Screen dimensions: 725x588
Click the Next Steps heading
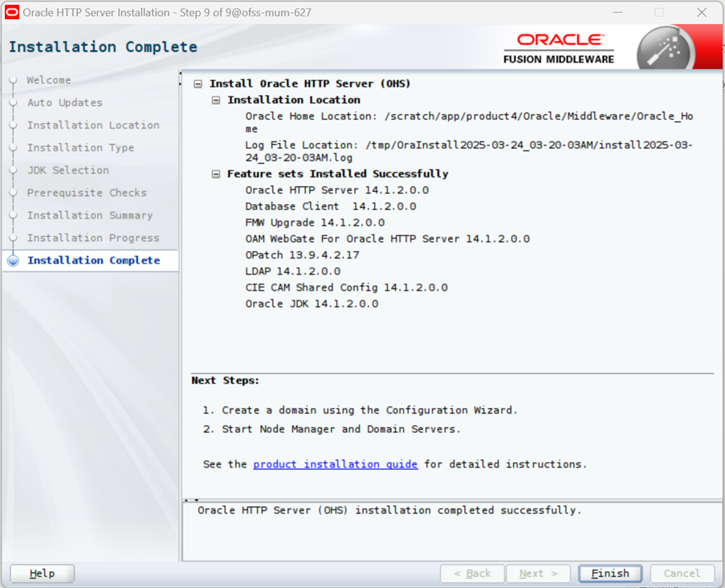tap(225, 380)
